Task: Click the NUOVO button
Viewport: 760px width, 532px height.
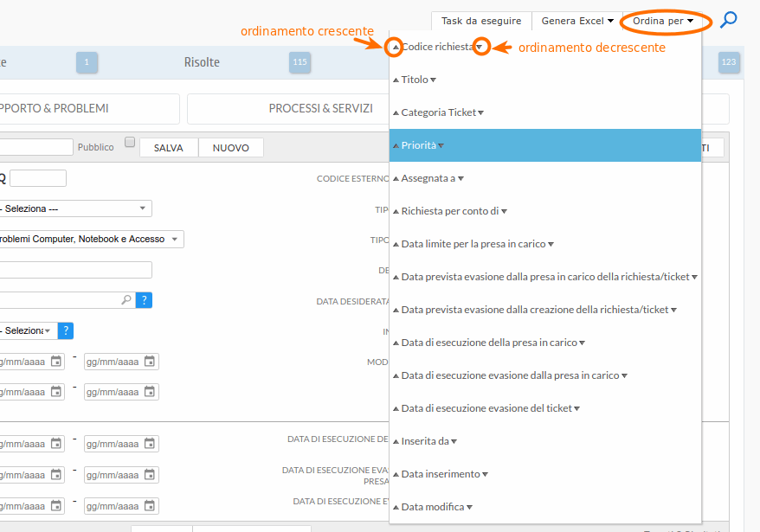Action: [231, 148]
